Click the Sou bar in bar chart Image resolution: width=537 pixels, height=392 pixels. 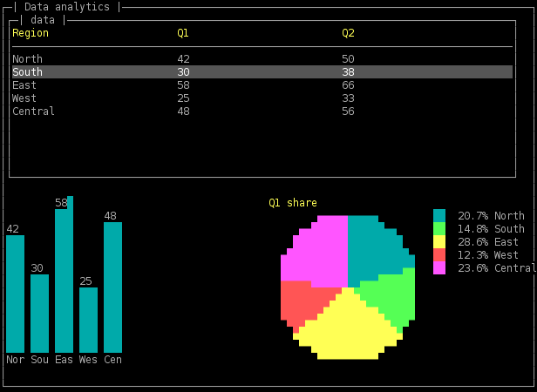39,314
